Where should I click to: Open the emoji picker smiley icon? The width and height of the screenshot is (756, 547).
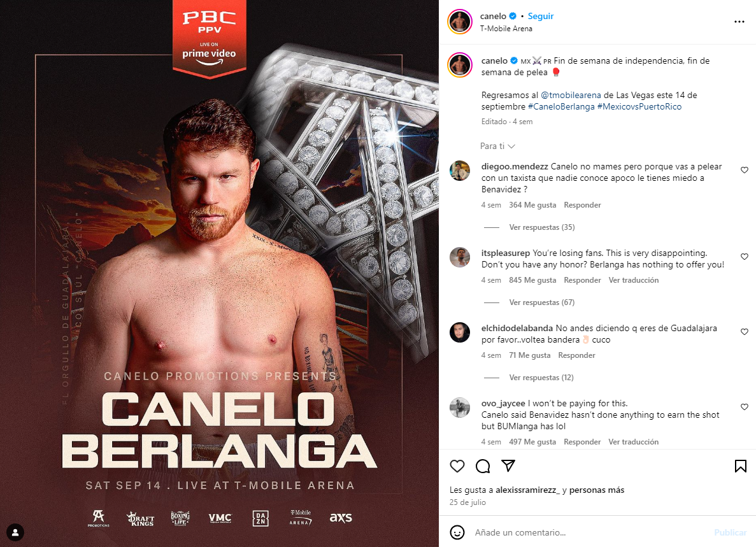point(457,532)
